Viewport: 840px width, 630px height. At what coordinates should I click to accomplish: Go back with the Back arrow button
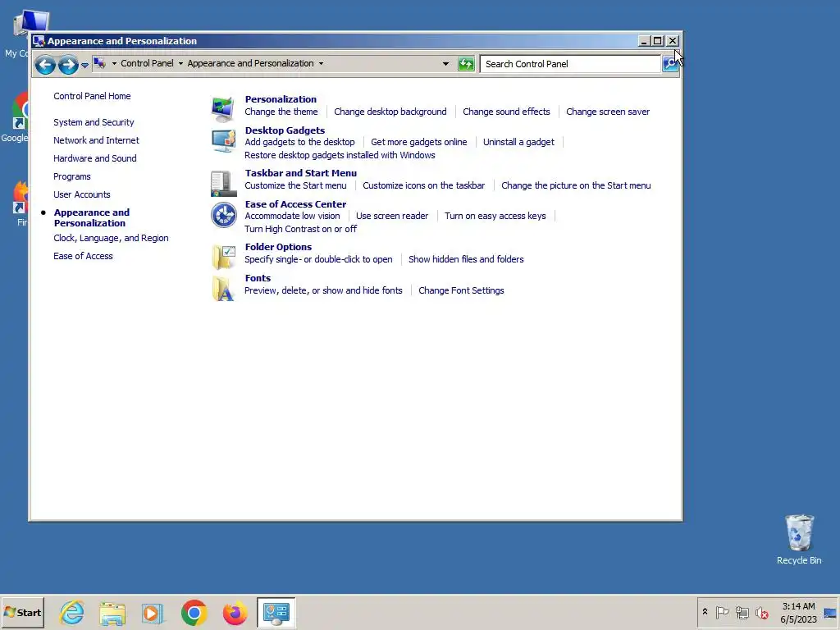[x=45, y=65]
